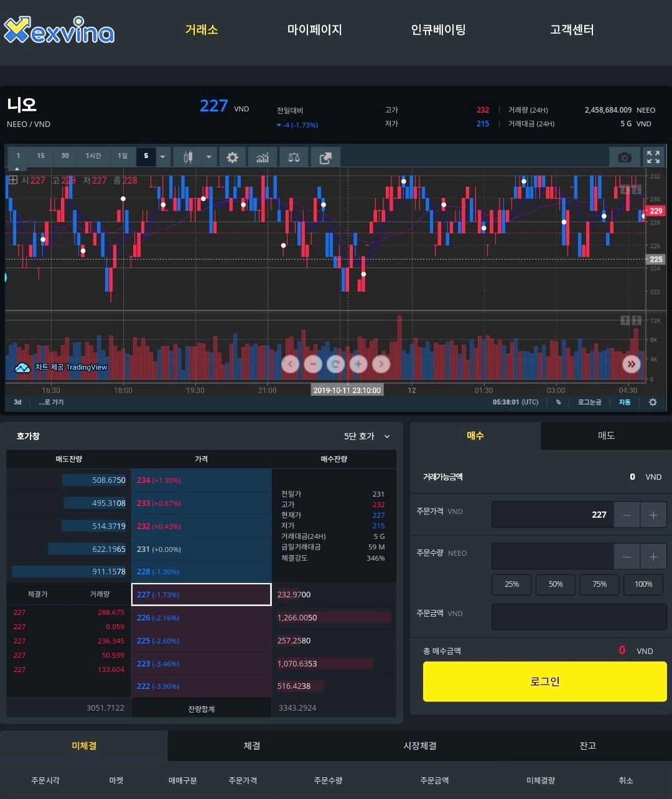Expand chart to fullscreen
672x799 pixels.
click(x=653, y=157)
